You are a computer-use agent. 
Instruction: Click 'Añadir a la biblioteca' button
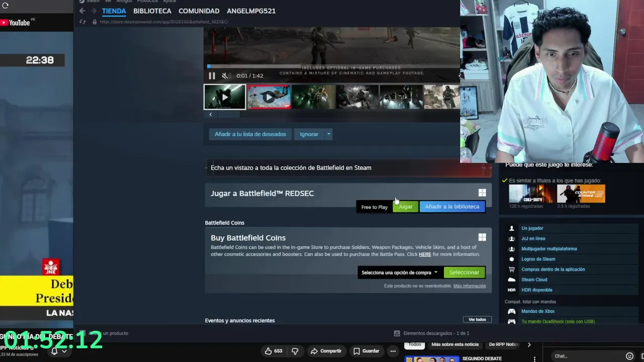pos(452,207)
